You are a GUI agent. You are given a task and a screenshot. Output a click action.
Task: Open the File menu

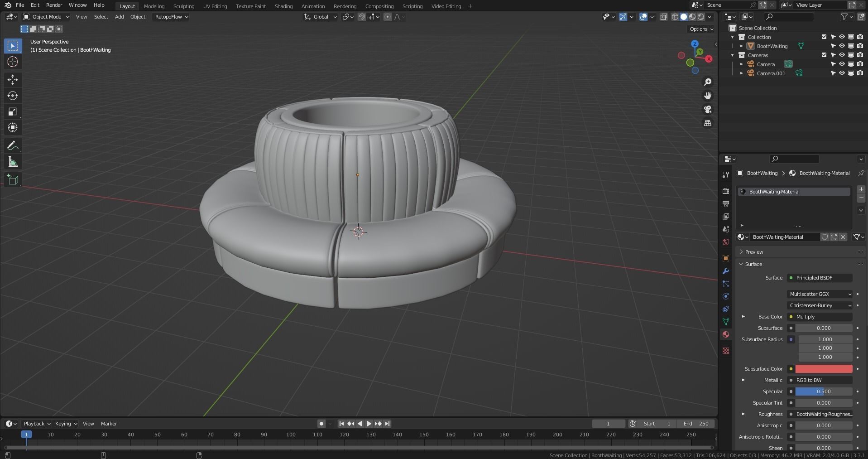click(x=20, y=5)
